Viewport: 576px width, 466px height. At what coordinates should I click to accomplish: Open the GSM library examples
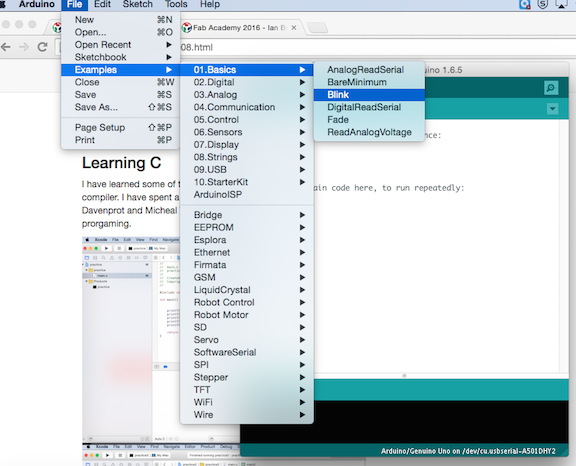[x=247, y=277]
